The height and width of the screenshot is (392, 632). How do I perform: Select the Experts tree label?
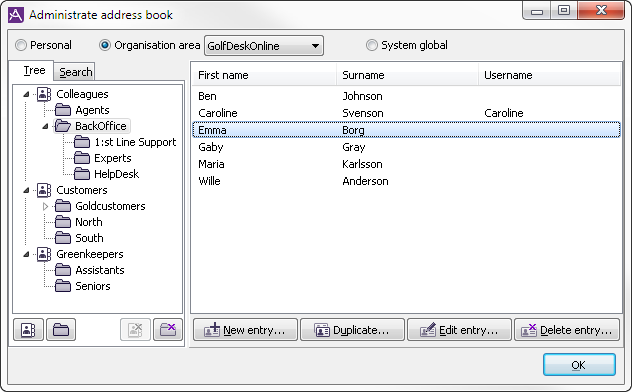(x=112, y=158)
